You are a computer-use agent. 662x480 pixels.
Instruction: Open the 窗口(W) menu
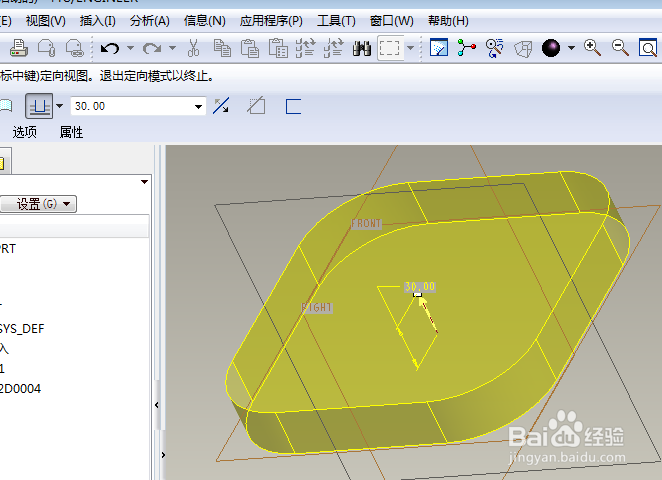click(392, 21)
